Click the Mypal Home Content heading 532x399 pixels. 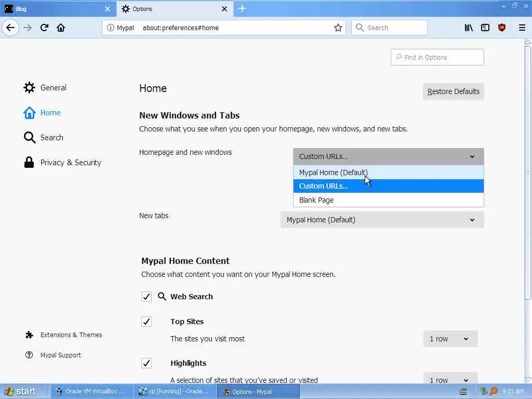(185, 261)
